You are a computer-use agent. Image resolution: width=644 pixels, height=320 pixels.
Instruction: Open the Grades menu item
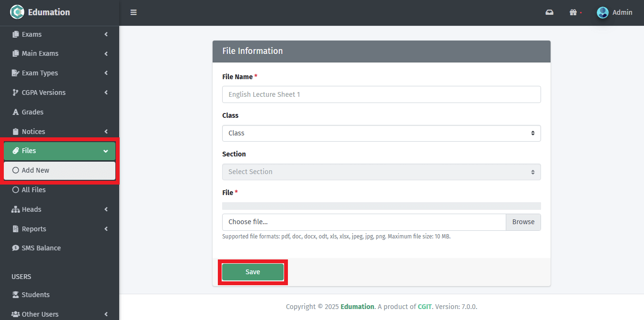point(60,112)
